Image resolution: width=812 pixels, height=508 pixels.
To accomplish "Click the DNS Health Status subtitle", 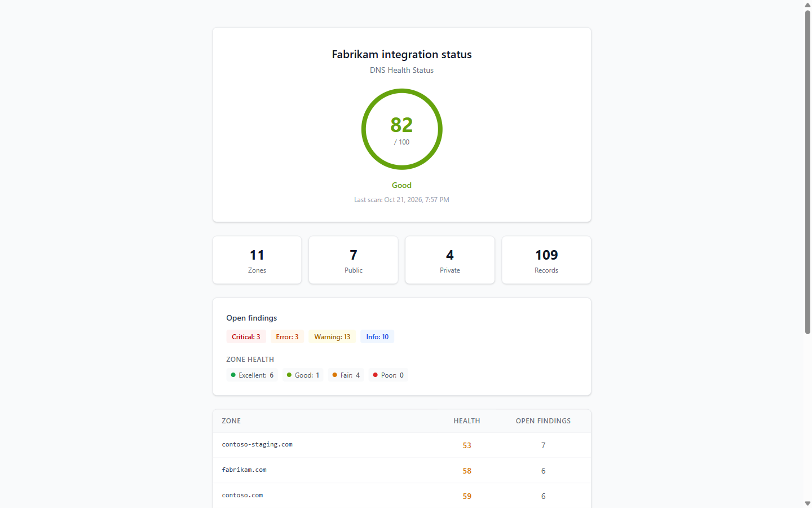I will pos(401,70).
